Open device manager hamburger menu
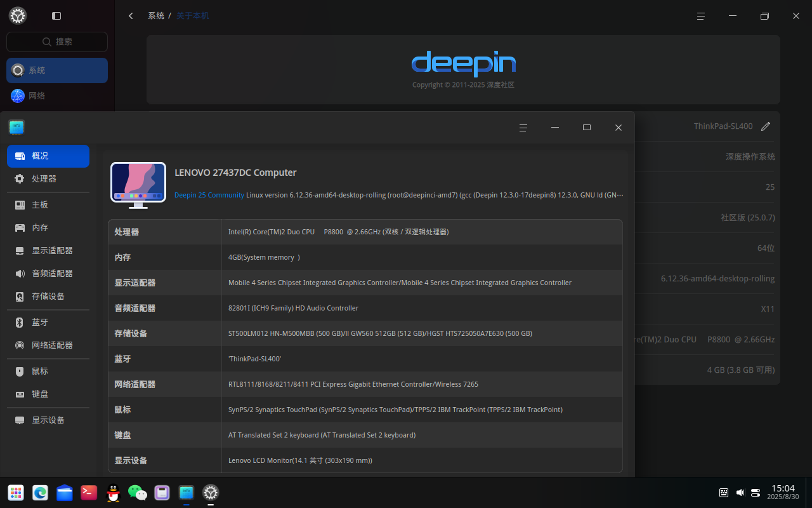812x508 pixels. point(523,128)
